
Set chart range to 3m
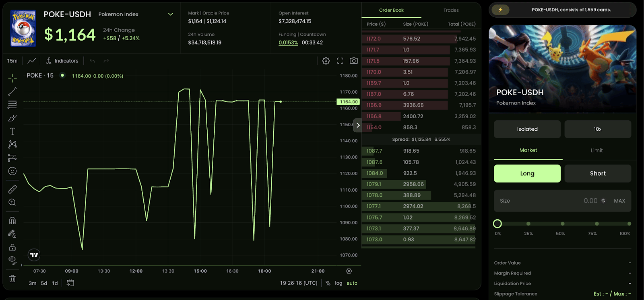[x=33, y=283]
